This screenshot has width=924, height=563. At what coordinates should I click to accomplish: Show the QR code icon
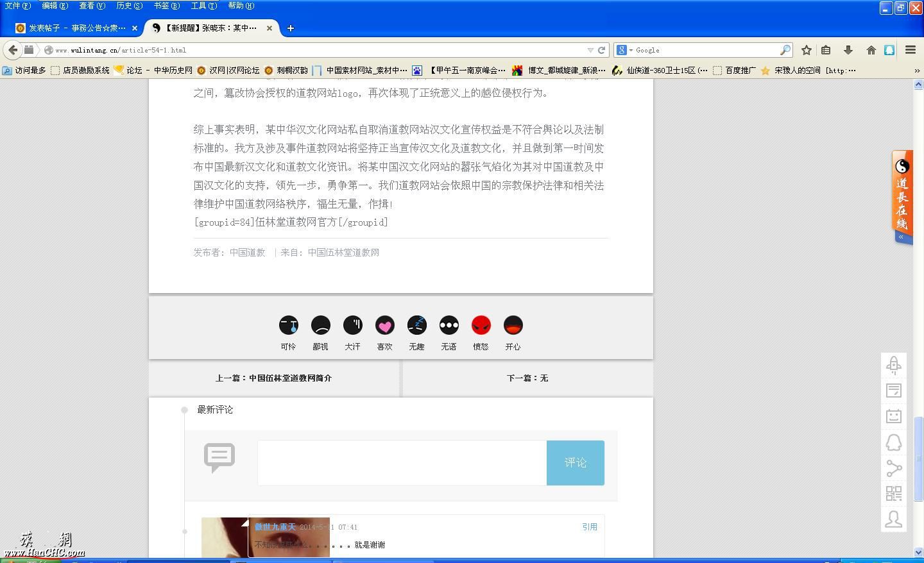pos(893,493)
